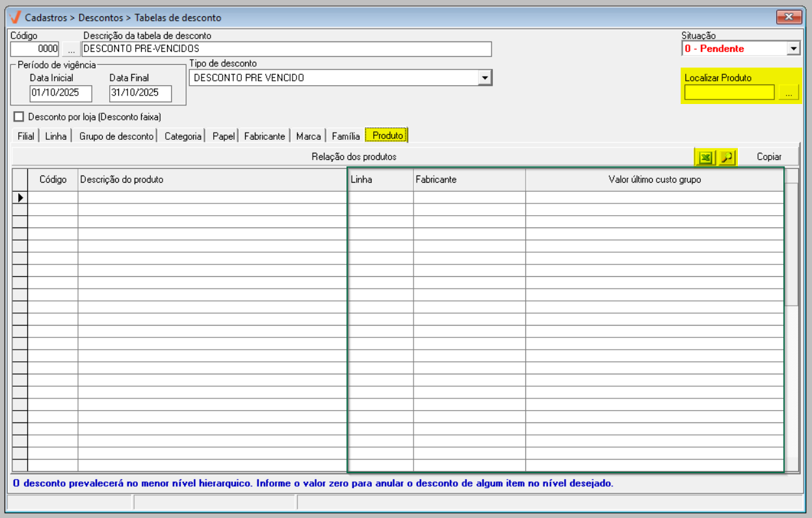Click the Valor último custo grupo column header
Viewport: 812px width, 518px height.
pyautogui.click(x=654, y=180)
